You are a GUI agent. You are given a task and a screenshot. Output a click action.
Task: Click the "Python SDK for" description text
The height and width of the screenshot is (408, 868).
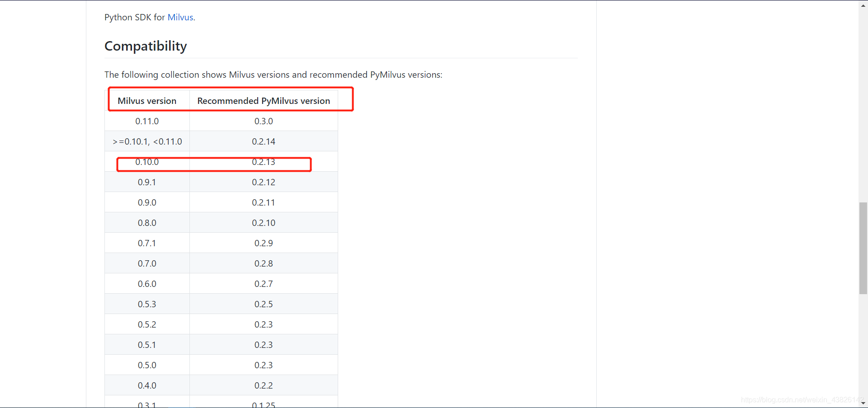pyautogui.click(x=135, y=17)
